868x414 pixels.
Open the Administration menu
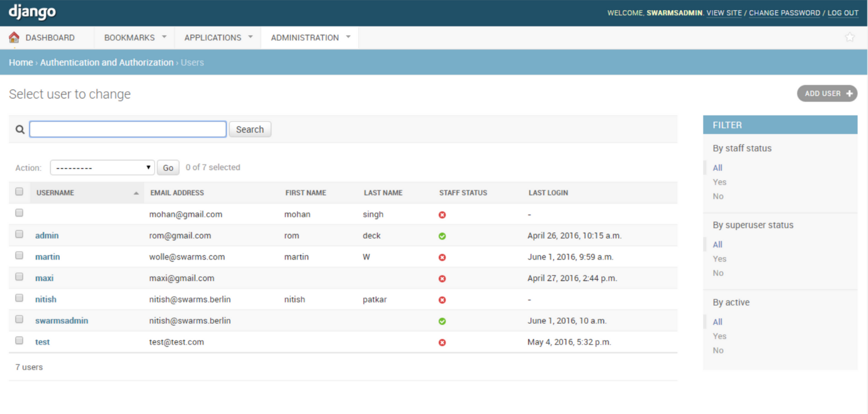[x=310, y=38]
